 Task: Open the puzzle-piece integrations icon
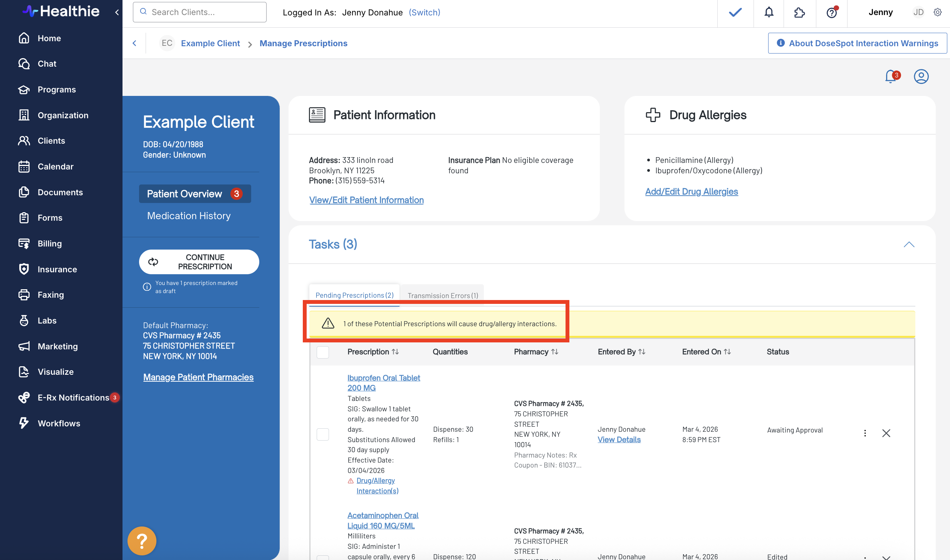(799, 12)
